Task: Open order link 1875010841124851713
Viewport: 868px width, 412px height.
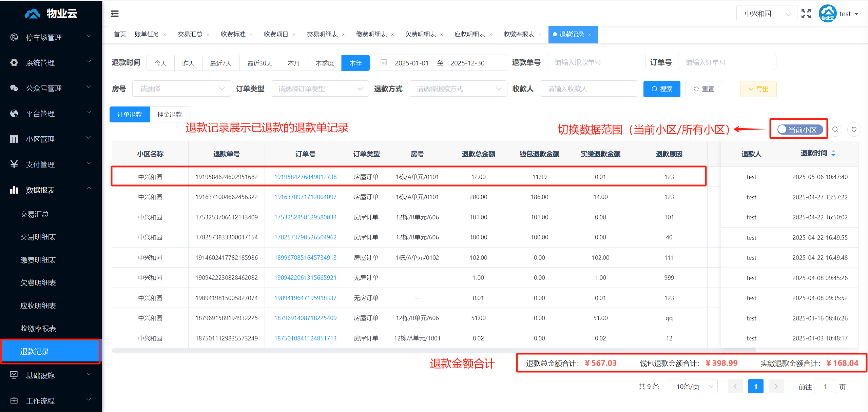Action: pos(305,338)
